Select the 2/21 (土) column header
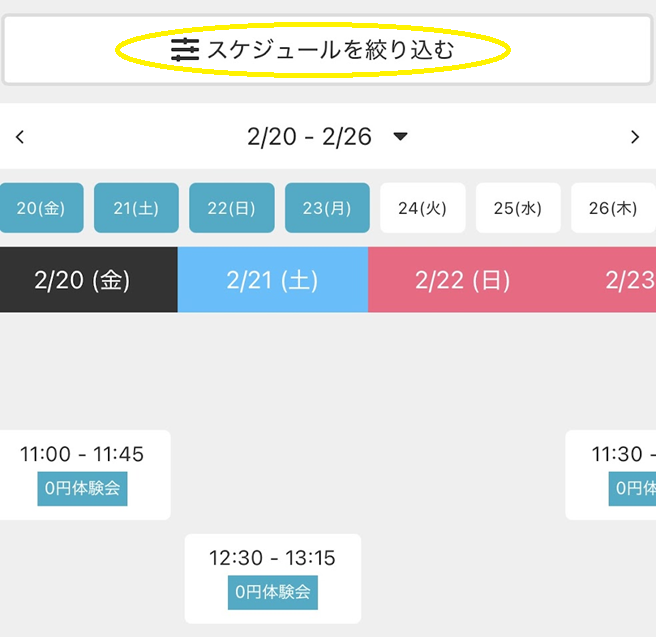Image resolution: width=656 pixels, height=637 pixels. [272, 280]
